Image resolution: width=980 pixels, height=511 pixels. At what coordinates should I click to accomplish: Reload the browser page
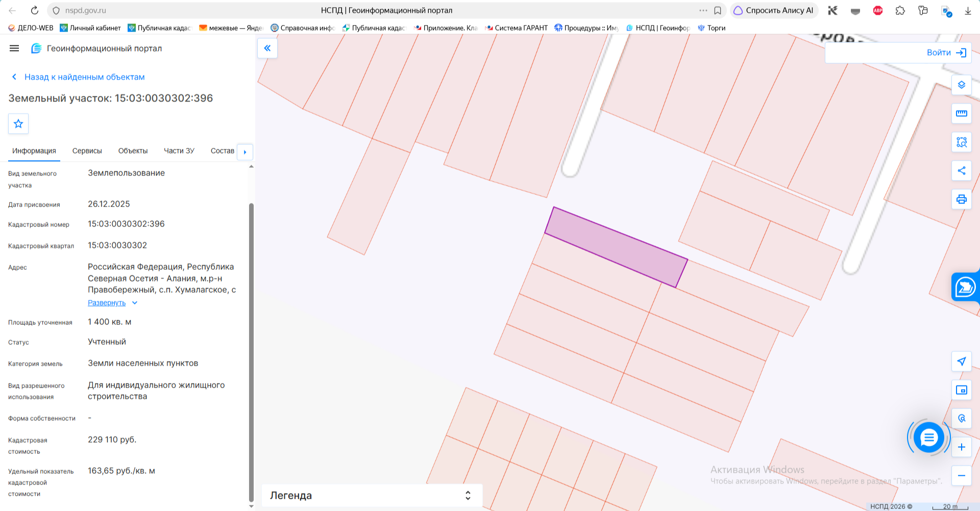tap(35, 10)
